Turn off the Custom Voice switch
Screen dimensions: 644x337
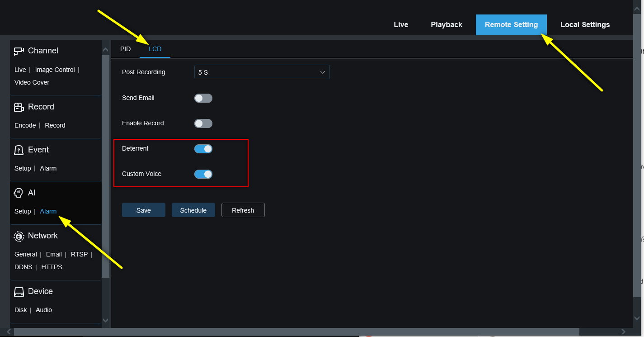(x=203, y=174)
